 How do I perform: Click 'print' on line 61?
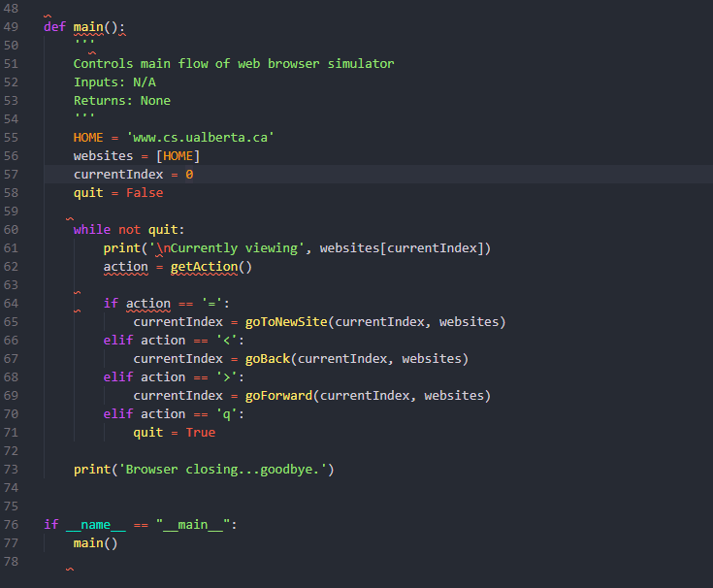122,247
